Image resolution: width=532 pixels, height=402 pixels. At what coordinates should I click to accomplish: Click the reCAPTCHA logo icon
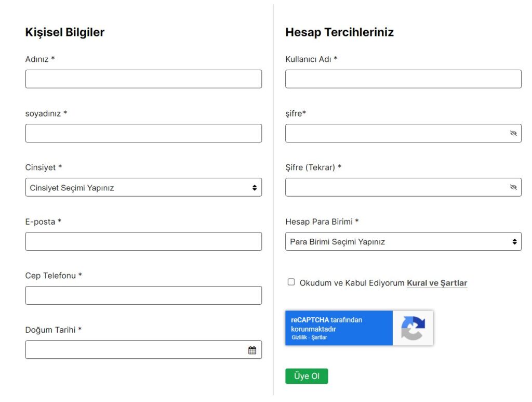pyautogui.click(x=413, y=328)
